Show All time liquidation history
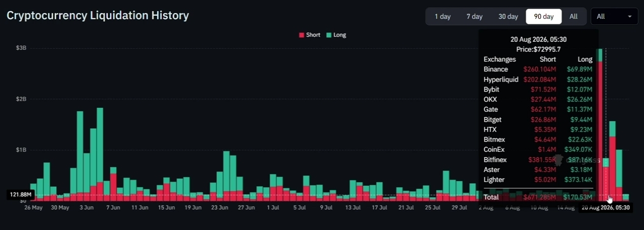 pos(573,16)
